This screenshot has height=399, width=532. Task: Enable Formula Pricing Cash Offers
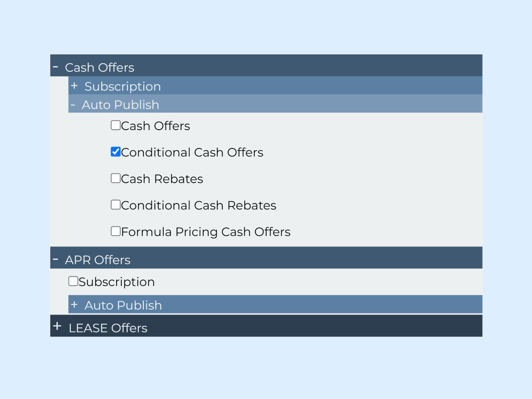click(x=116, y=231)
